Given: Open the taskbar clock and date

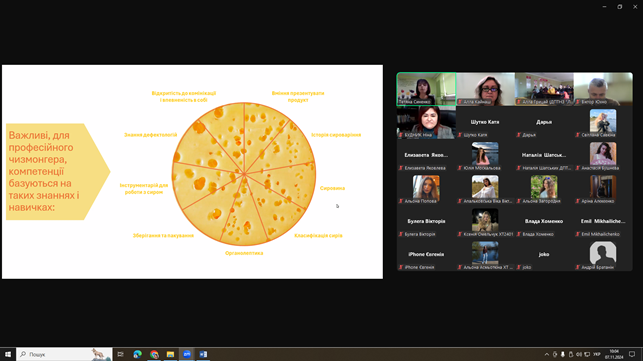Looking at the screenshot, I should click(x=614, y=354).
